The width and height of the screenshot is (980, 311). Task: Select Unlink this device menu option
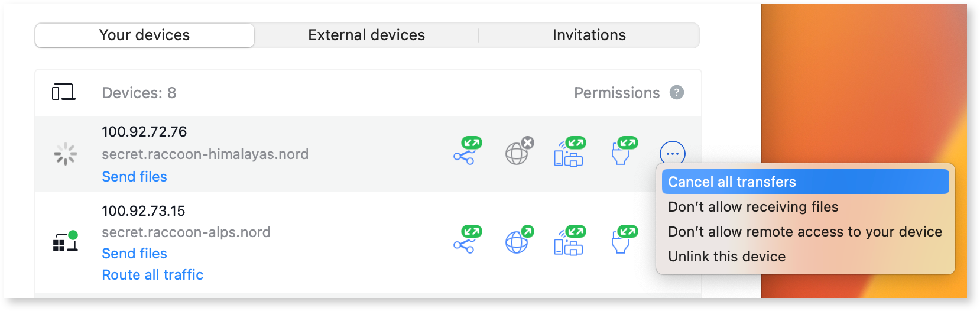point(726,257)
